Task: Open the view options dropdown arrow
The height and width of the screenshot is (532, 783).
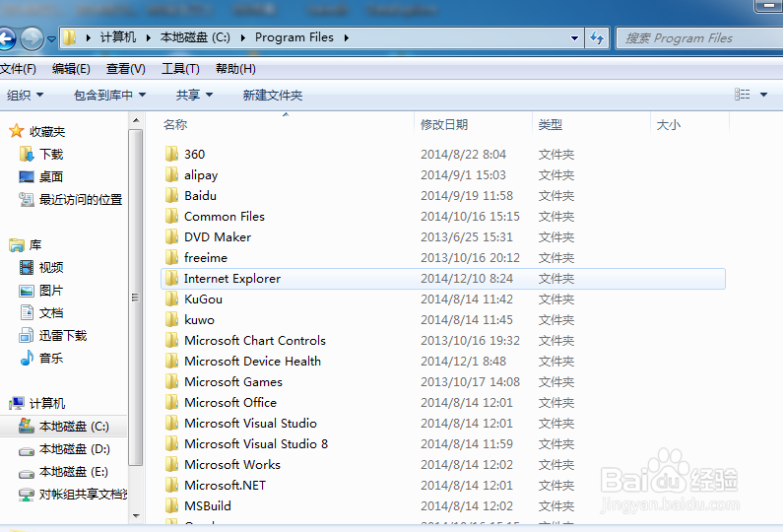Action: tap(763, 95)
